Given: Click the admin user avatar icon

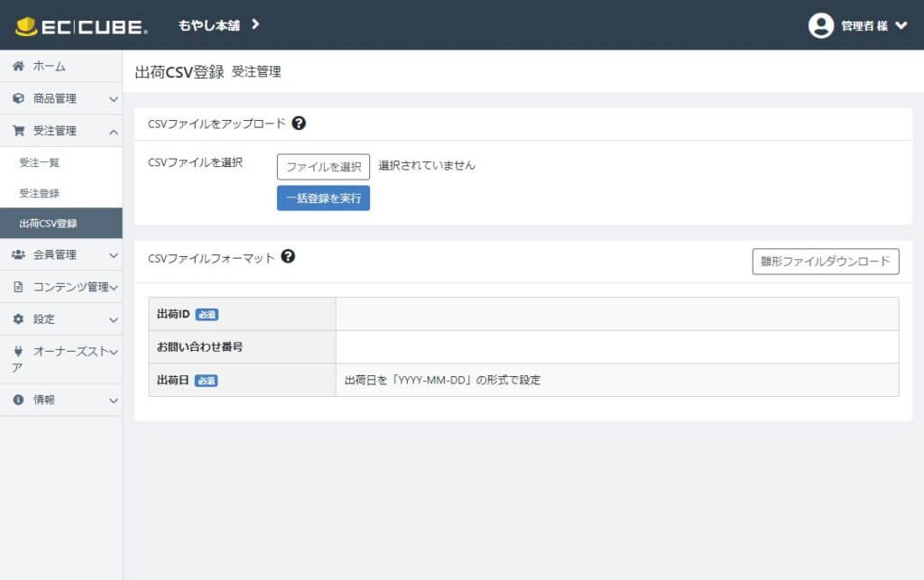Looking at the screenshot, I should (820, 25).
